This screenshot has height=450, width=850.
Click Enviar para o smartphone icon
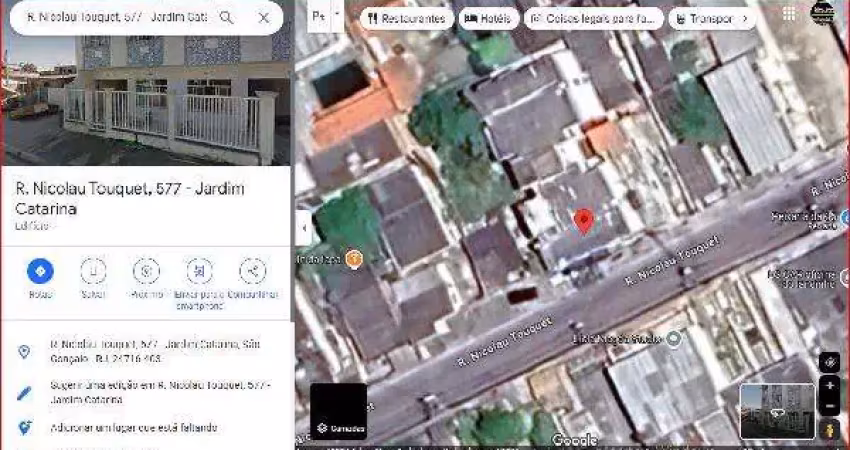pyautogui.click(x=199, y=271)
